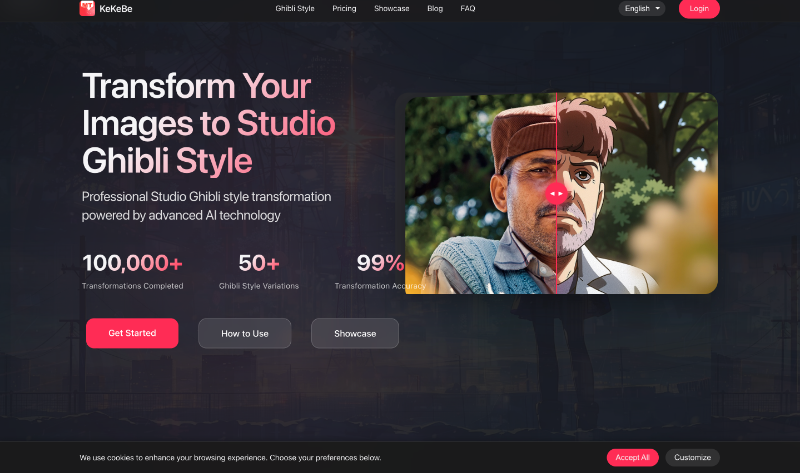This screenshot has height=473, width=800.
Task: Visit the Blog link
Action: pos(435,9)
